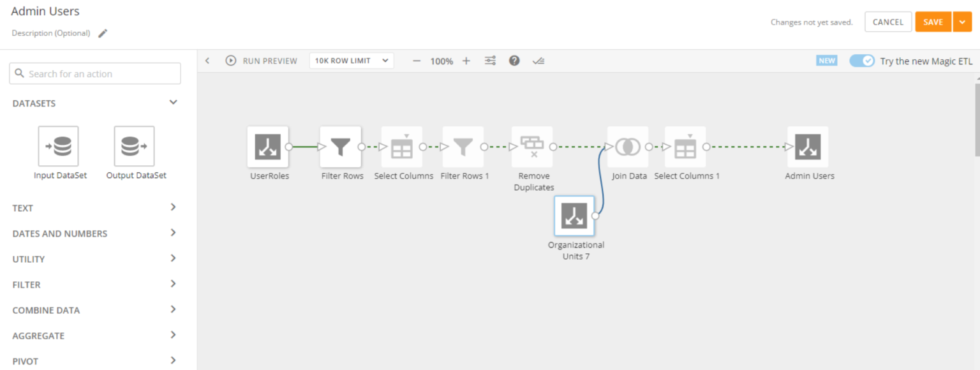Viewport: 980px width, 370px height.
Task: Disable the Try the new Magic ETL toggle
Action: coord(862,61)
